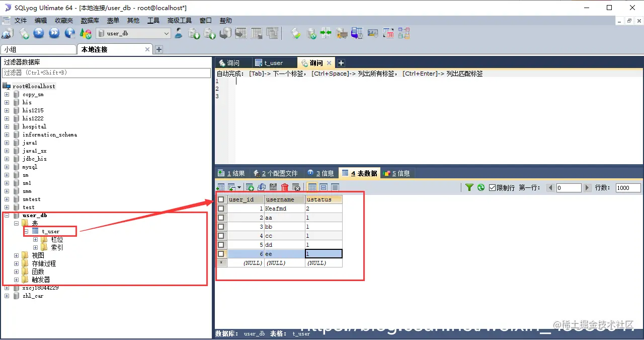Click the cancel changes icon beside trash
644x340 pixels.
(296, 187)
